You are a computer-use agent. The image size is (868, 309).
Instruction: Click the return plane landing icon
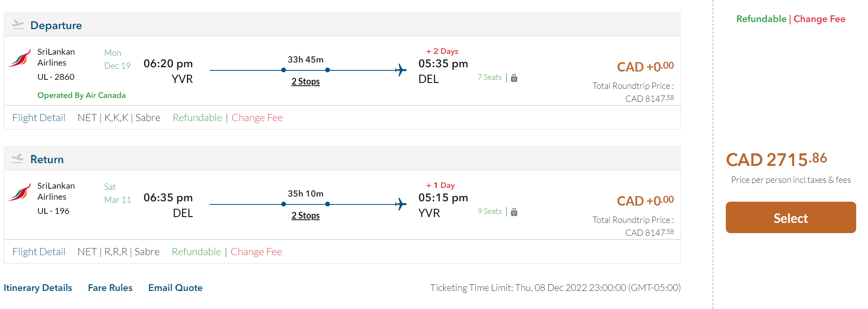18,159
